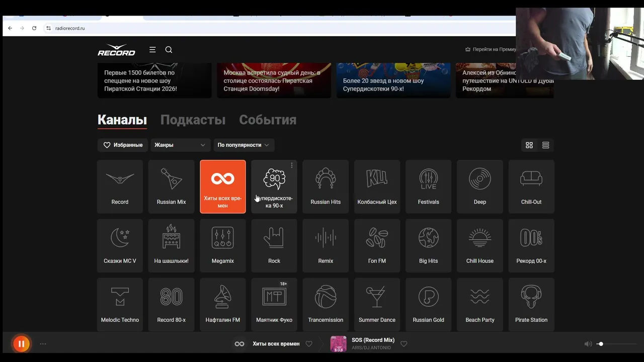Go forward in browser history
Viewport: 644px width, 362px height.
click(22, 28)
